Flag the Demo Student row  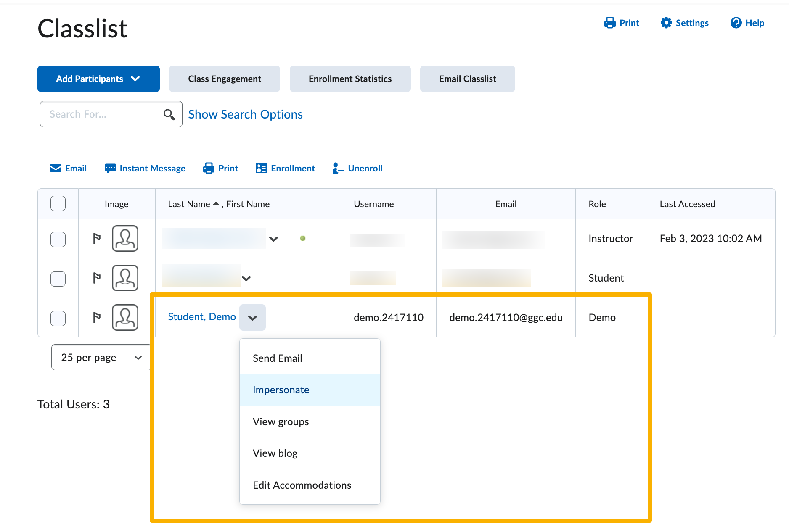pyautogui.click(x=97, y=318)
